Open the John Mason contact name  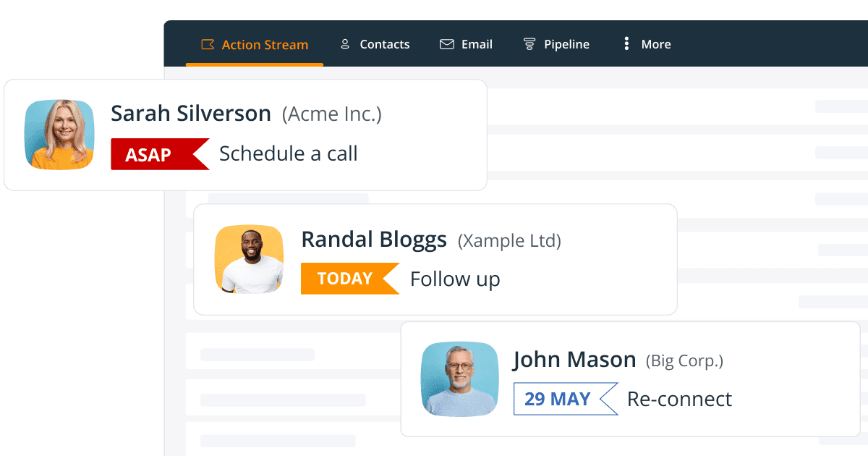574,360
